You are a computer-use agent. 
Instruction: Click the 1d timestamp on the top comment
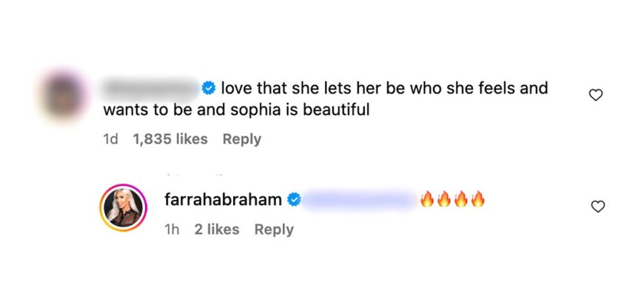[111, 139]
